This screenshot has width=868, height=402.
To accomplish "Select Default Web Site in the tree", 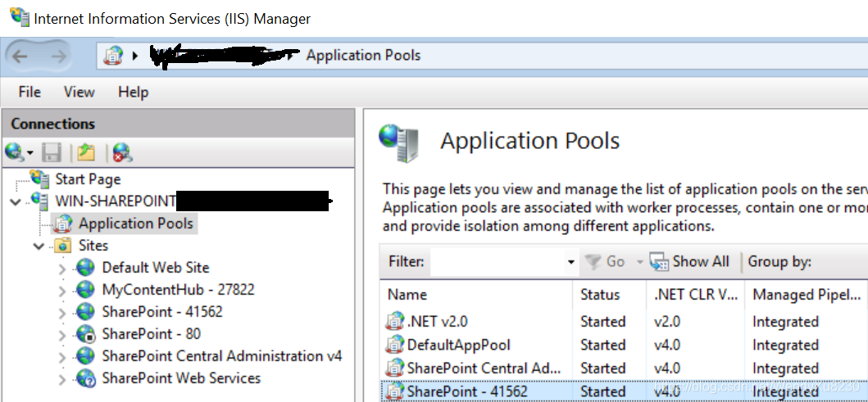I will point(156,268).
